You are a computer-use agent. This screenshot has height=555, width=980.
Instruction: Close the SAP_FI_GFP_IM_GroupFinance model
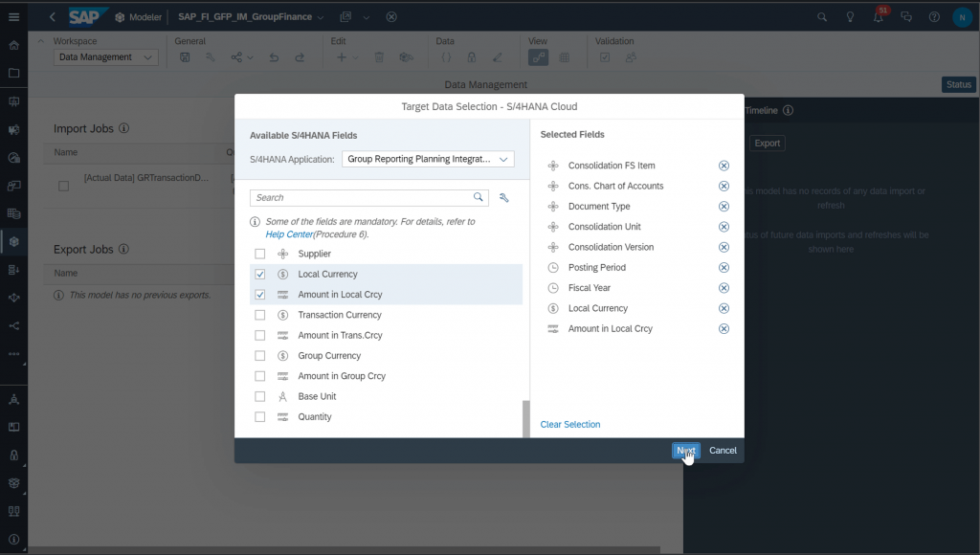tap(391, 17)
